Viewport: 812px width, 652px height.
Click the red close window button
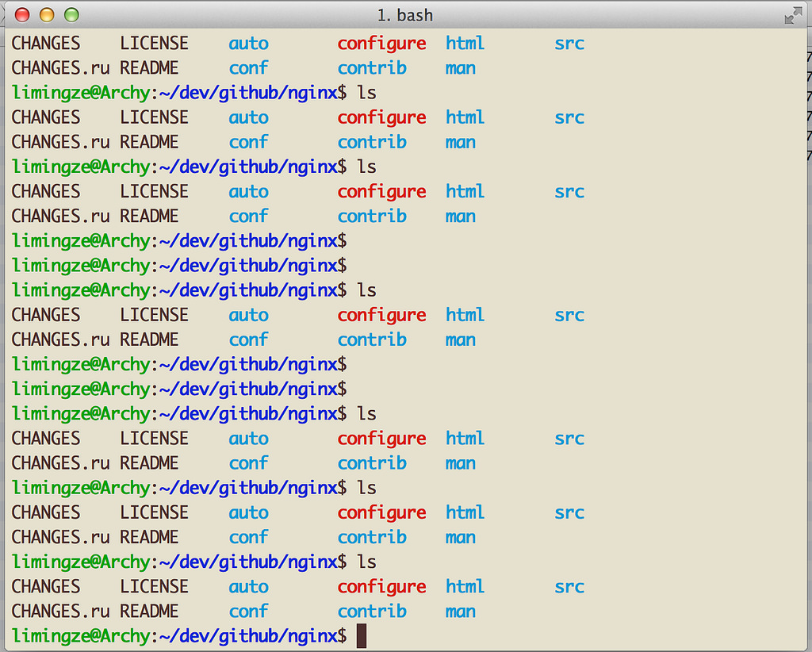pos(22,15)
